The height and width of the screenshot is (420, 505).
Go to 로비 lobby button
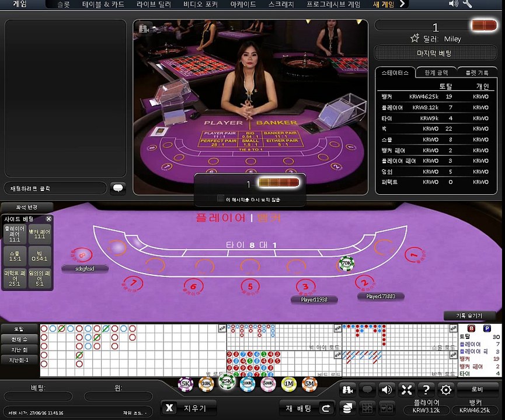(x=478, y=389)
